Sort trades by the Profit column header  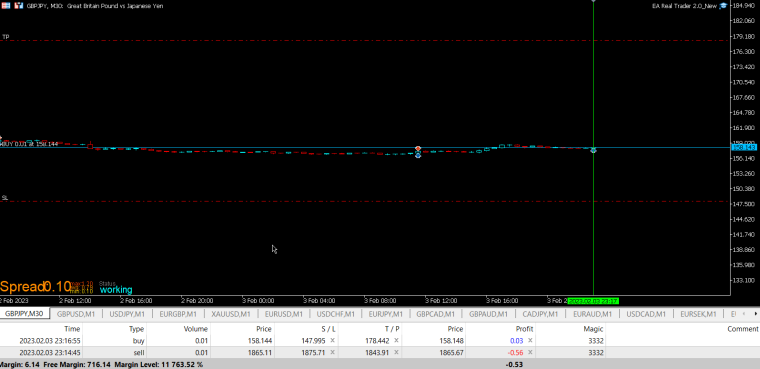tap(524, 329)
